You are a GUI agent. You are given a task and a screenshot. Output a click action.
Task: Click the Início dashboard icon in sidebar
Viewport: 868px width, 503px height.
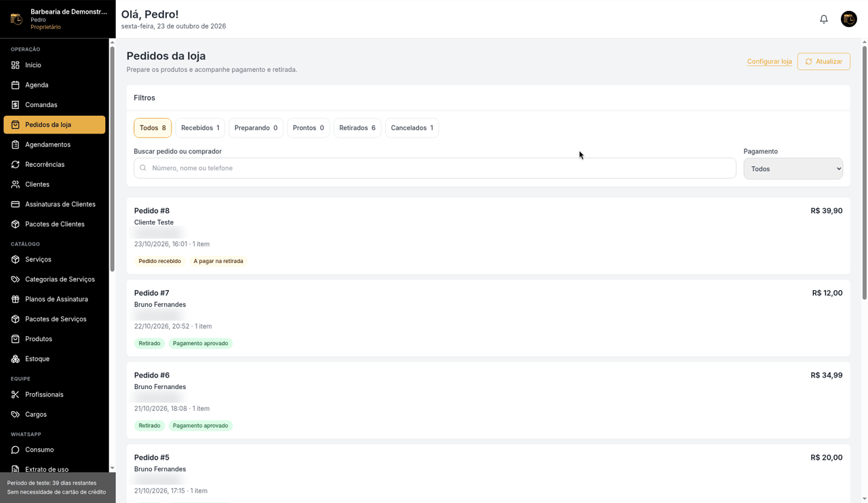(x=16, y=65)
